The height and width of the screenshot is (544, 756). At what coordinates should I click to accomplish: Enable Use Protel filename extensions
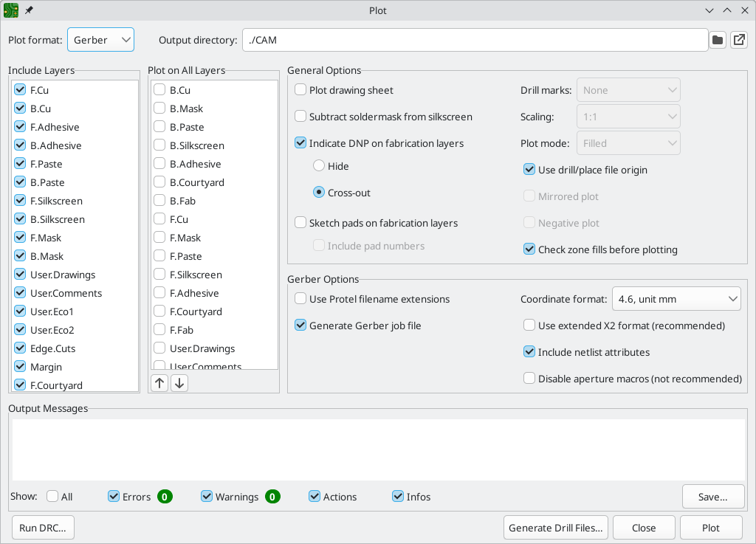tap(301, 299)
